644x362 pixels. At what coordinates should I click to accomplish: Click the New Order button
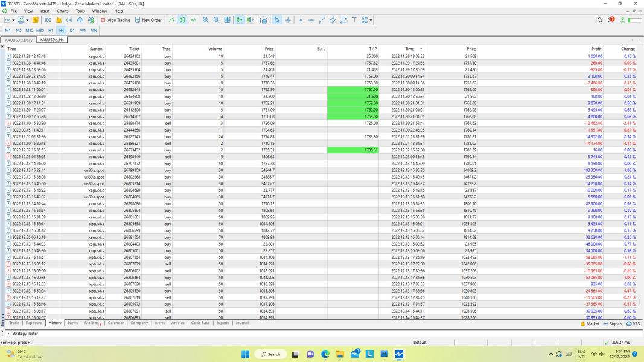(x=148, y=20)
